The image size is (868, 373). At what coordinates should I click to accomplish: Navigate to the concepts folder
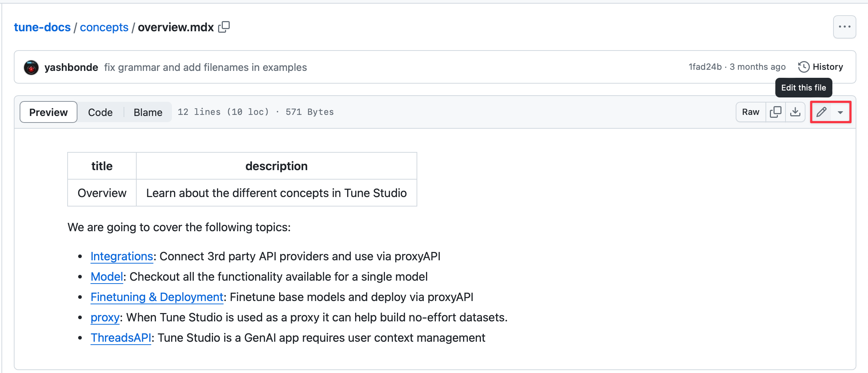point(104,27)
